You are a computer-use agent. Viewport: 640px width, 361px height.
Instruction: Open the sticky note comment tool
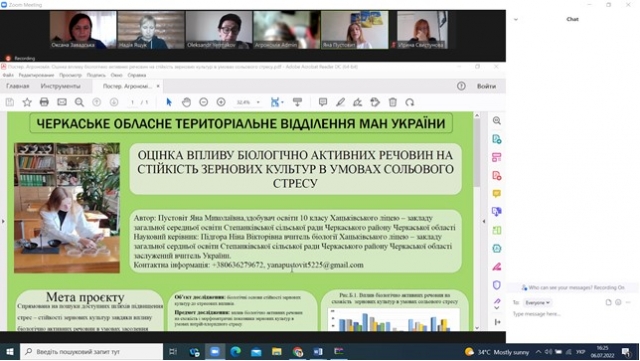coord(323,102)
